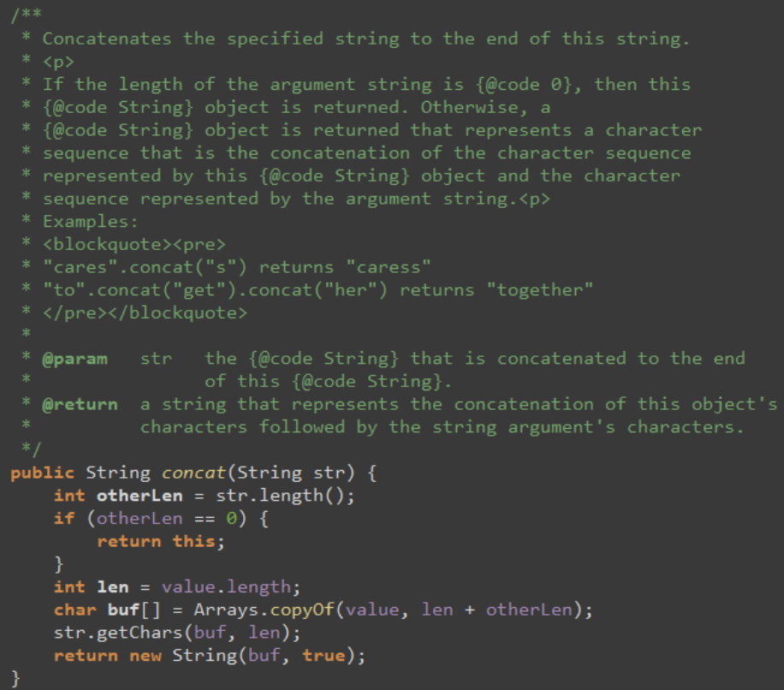Screen dimensions: 784x690
Task: Click the closing </pre></blockquote> tag
Action: click(145, 313)
